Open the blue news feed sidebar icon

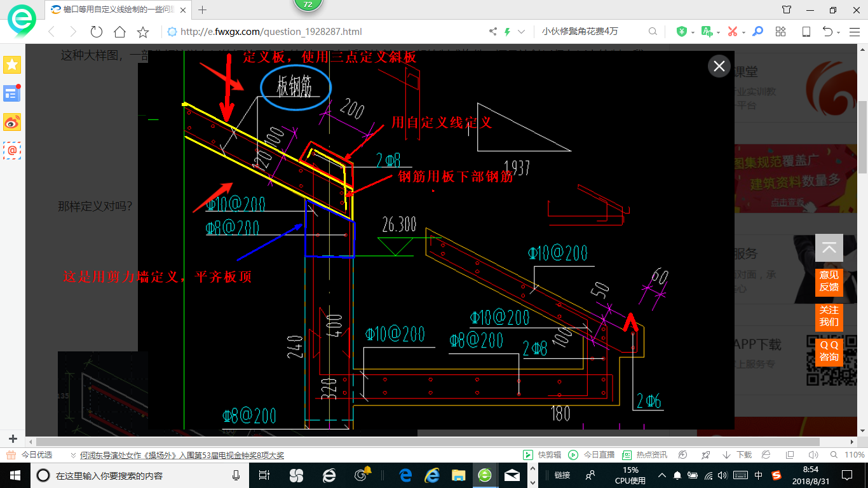click(12, 93)
